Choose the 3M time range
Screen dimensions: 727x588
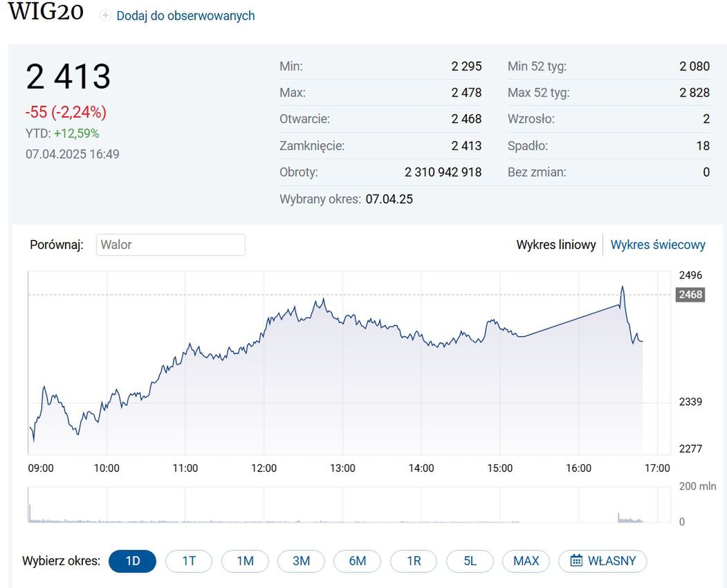301,561
